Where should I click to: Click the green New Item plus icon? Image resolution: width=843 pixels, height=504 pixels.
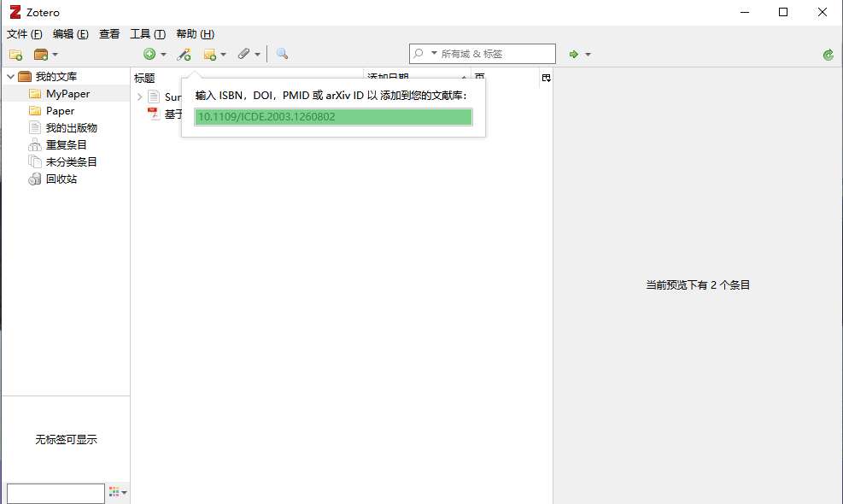click(149, 54)
